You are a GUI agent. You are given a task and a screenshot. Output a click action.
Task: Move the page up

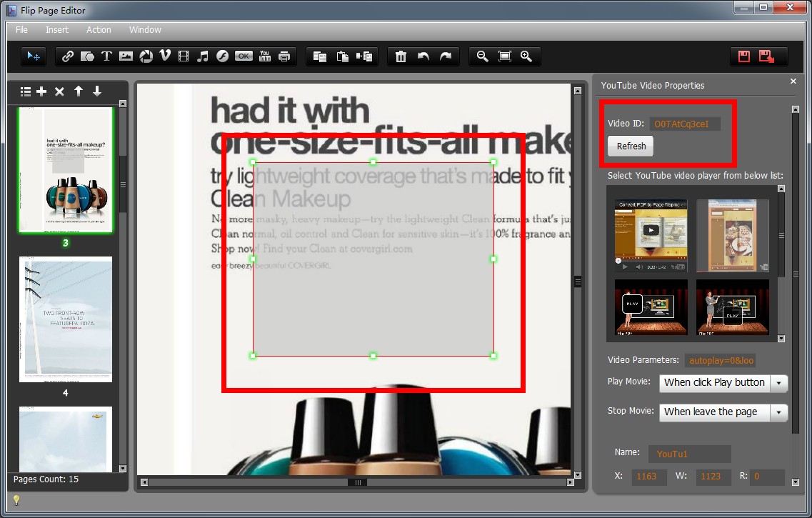pyautogui.click(x=78, y=91)
